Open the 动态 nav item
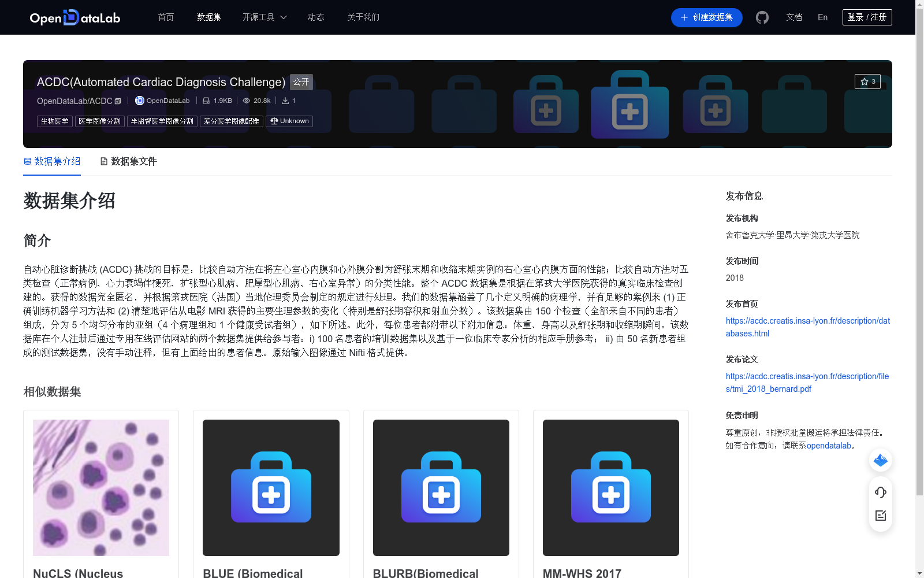Image resolution: width=924 pixels, height=578 pixels. [316, 17]
